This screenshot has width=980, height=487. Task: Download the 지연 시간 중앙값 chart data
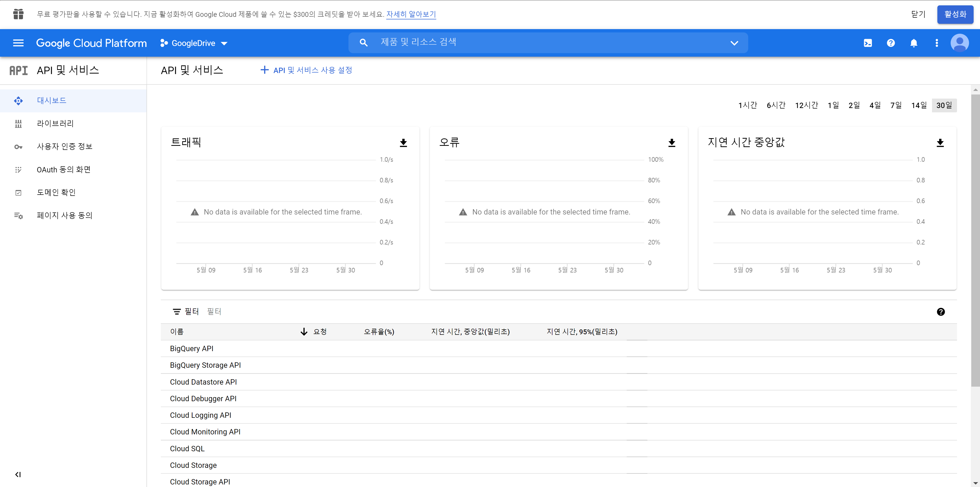point(940,143)
